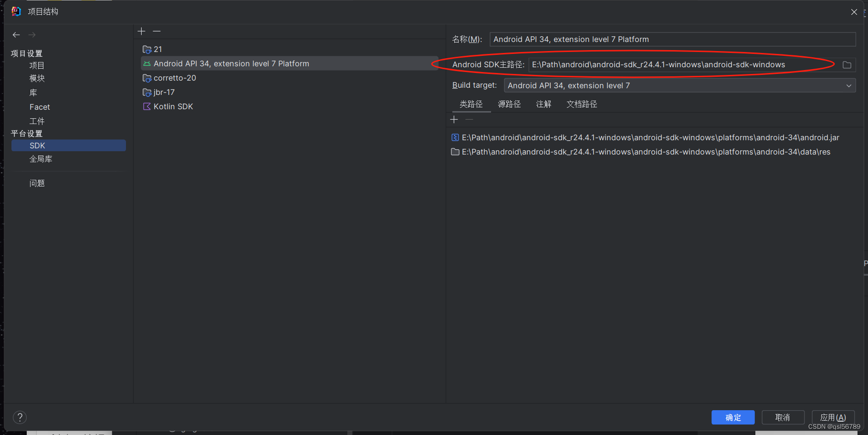Click the minus icon to remove selected SDK
The height and width of the screenshot is (435, 868).
point(157,31)
